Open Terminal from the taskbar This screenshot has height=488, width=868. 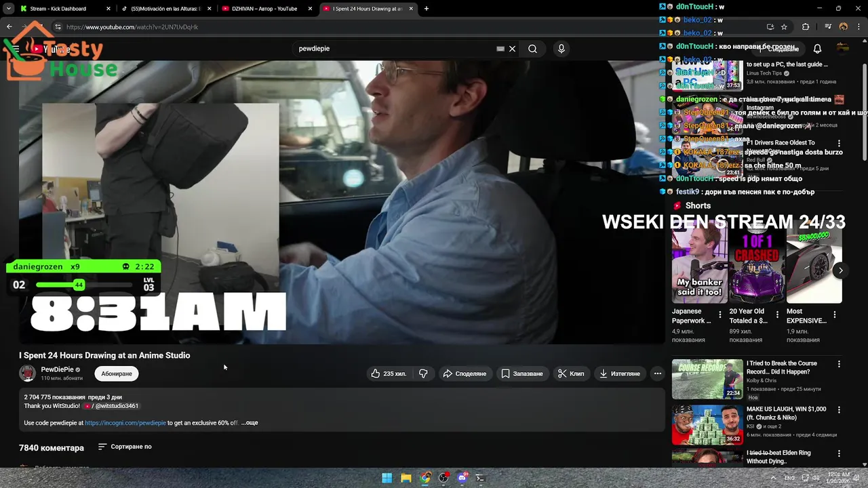481,478
